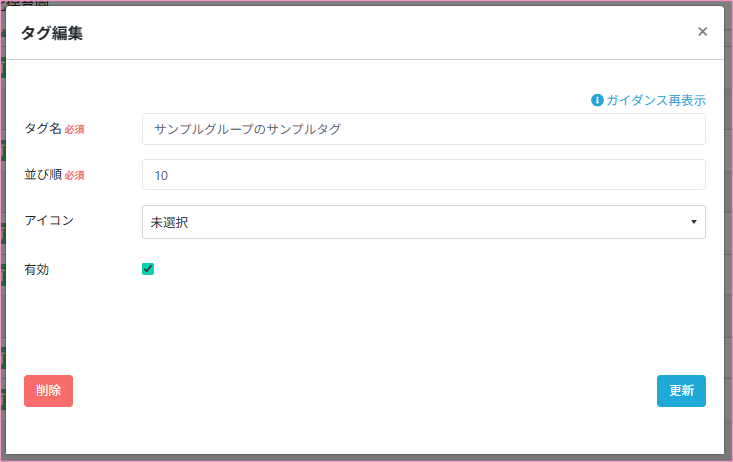The width and height of the screenshot is (733, 462).
Task: Uncheck the 有効 checkbox
Action: coord(148,269)
